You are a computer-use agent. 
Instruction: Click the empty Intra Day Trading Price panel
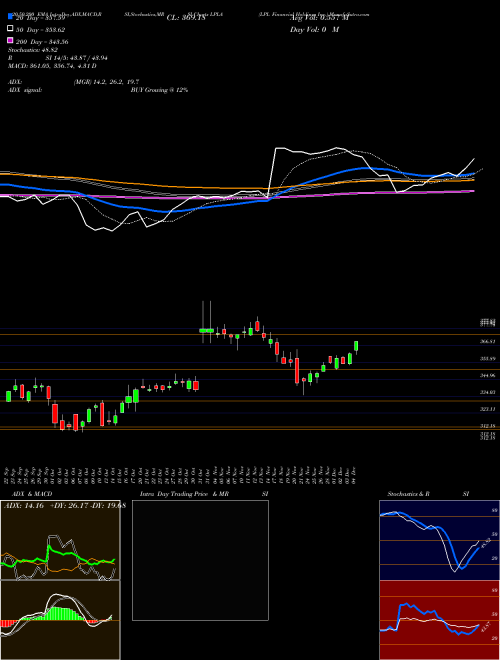coord(200,560)
